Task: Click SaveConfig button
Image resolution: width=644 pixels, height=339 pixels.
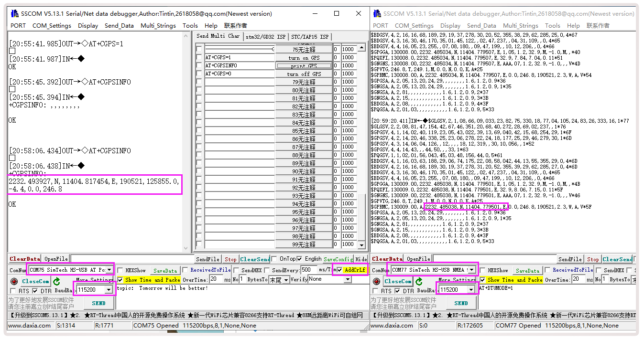Action: coord(338,259)
